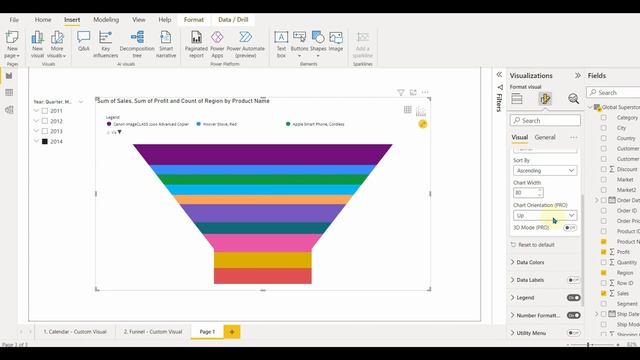Insert Power Apps visual
Image resolution: width=640 pixels, height=360 pixels.
tap(217, 44)
